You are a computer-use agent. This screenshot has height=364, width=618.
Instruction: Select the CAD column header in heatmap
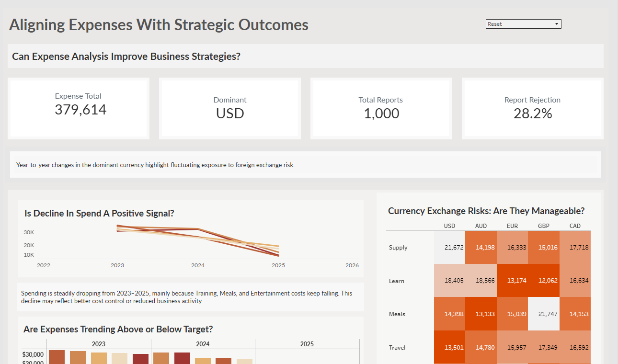pyautogui.click(x=575, y=226)
